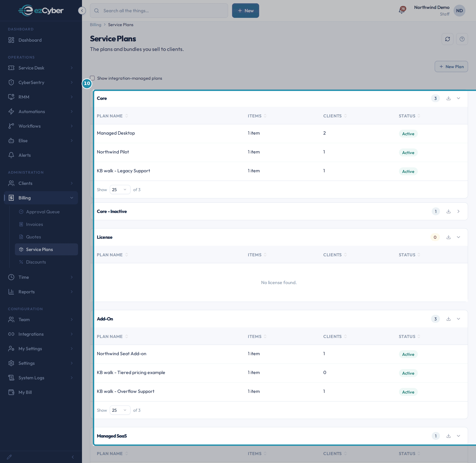The image size is (476, 463).
Task: Collapse the Managed SaaS plan group
Action: pos(458,436)
